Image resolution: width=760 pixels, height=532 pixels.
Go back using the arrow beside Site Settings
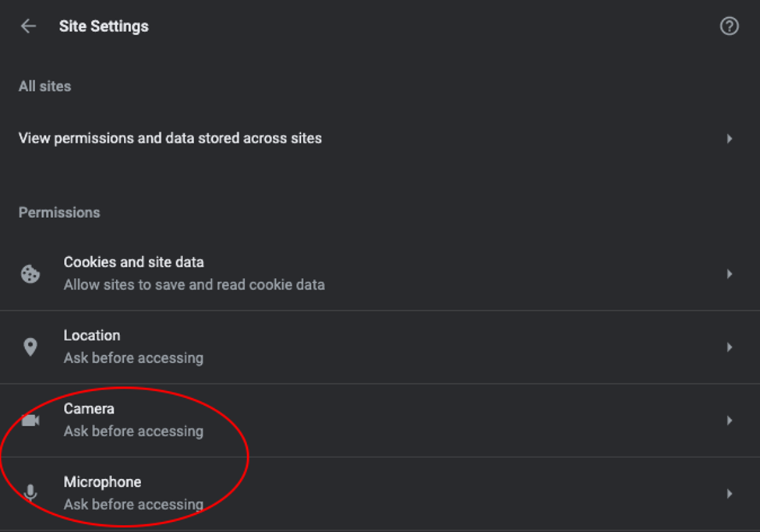tap(29, 26)
